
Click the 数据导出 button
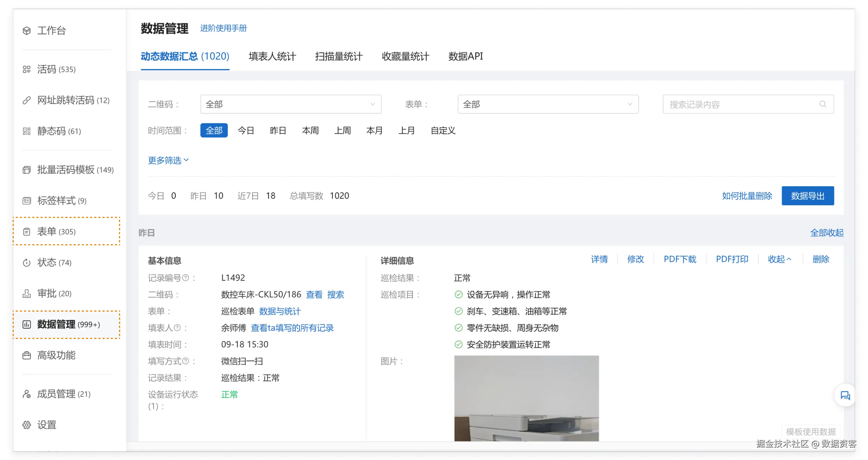click(x=807, y=196)
